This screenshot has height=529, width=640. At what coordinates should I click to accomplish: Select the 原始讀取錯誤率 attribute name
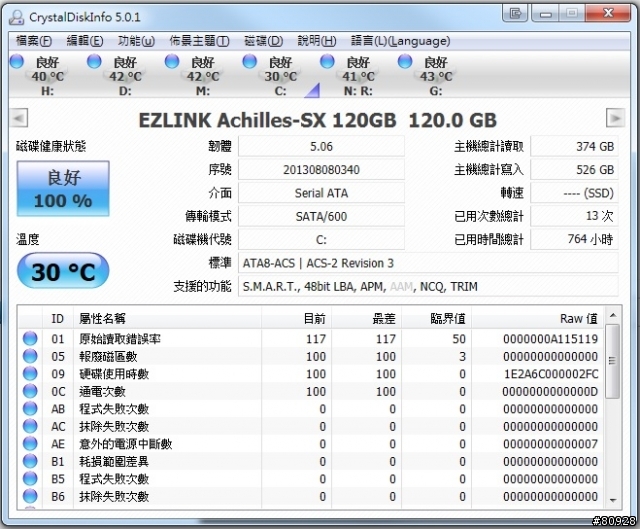click(120, 339)
